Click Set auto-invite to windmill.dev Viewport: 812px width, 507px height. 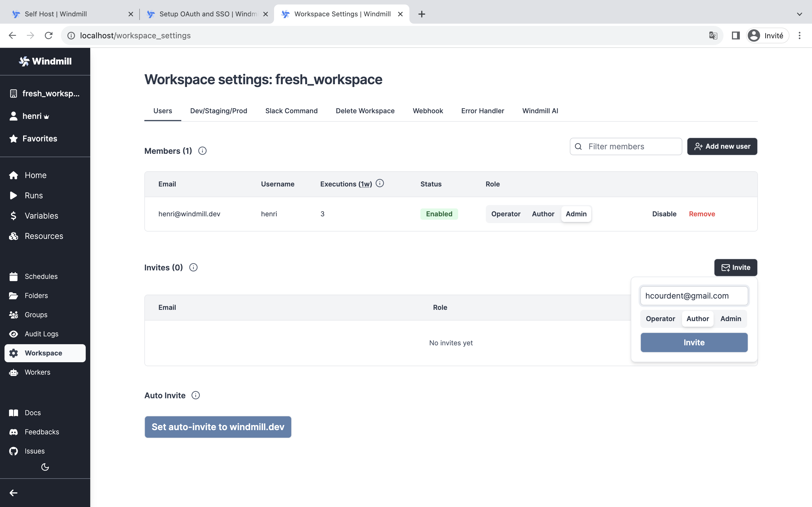tap(217, 426)
